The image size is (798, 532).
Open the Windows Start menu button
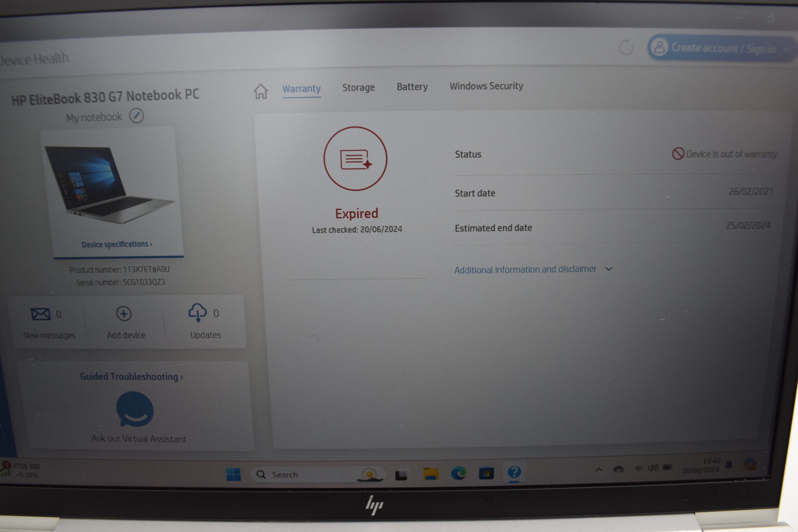[233, 474]
